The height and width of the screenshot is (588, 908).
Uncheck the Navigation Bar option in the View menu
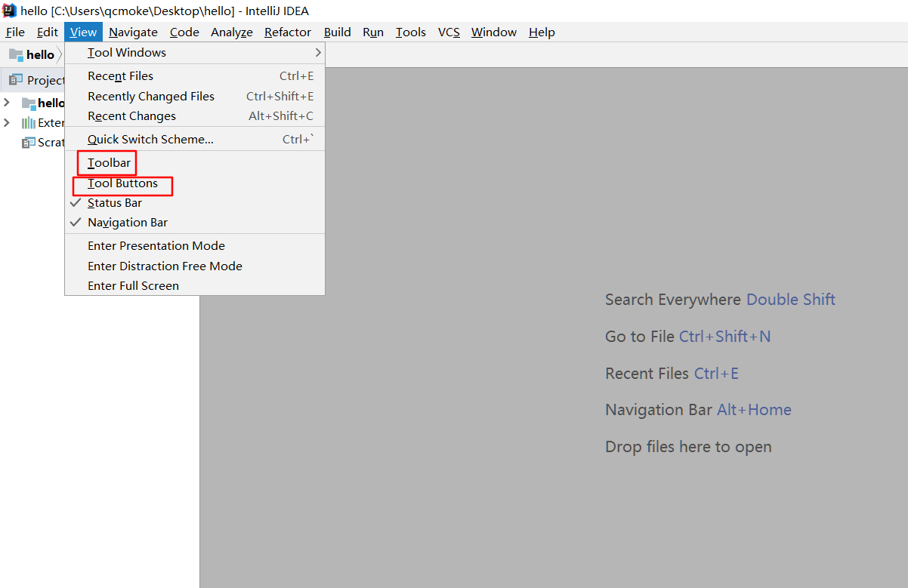[195, 223]
